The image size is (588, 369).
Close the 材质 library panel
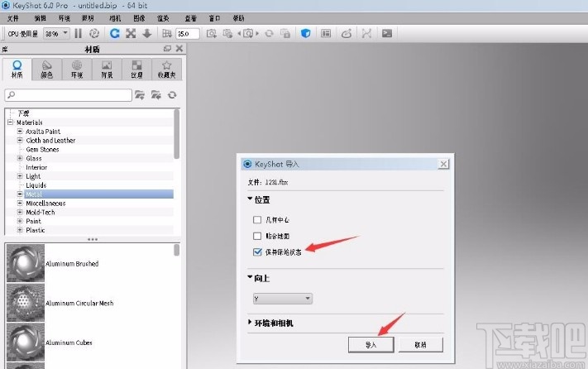(179, 48)
